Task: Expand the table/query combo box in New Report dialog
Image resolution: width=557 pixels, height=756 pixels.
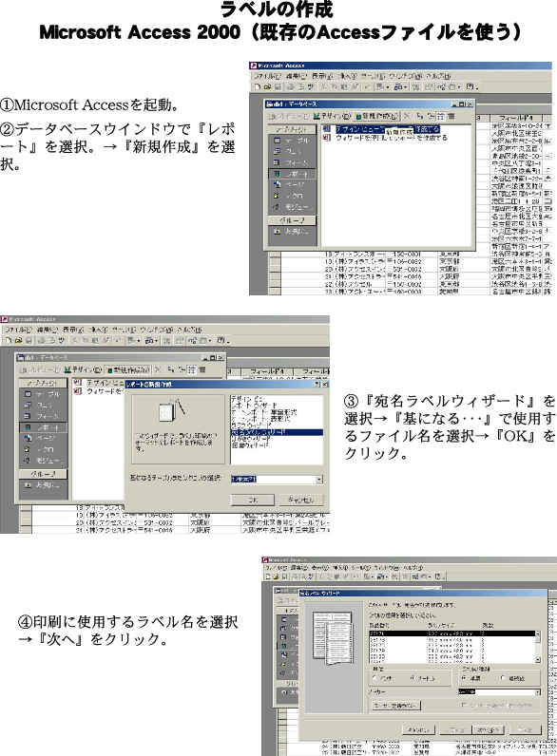Action: pos(319,480)
